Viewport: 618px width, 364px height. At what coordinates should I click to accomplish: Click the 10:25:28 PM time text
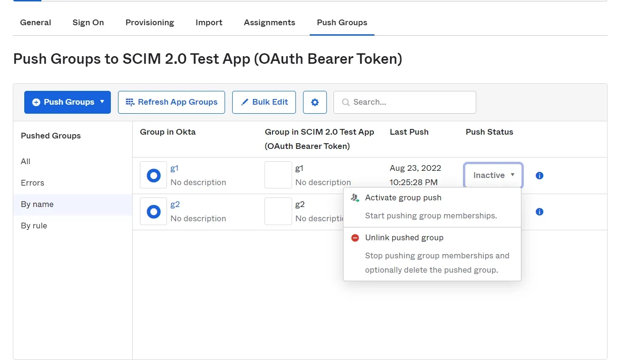pyautogui.click(x=413, y=183)
